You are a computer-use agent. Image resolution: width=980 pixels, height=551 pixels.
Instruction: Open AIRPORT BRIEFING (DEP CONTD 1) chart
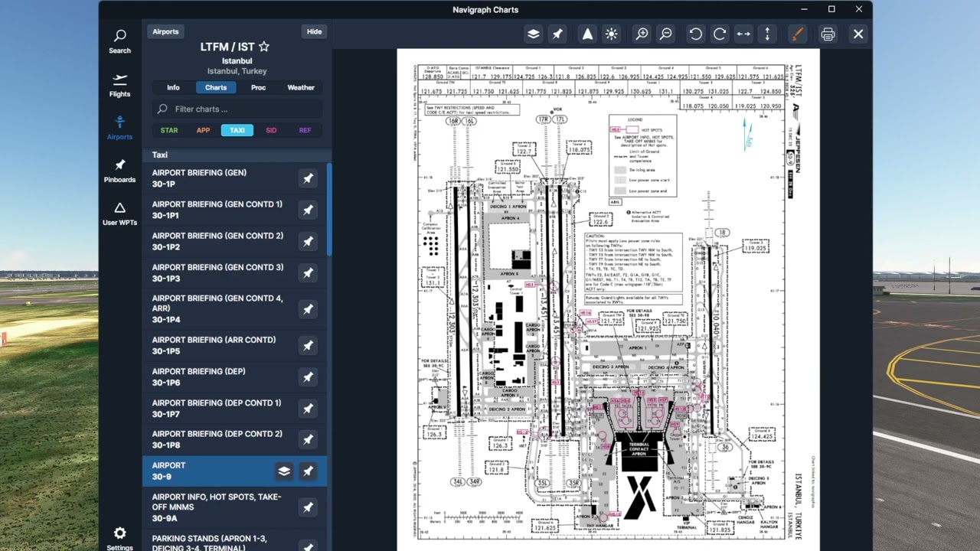tap(234, 409)
